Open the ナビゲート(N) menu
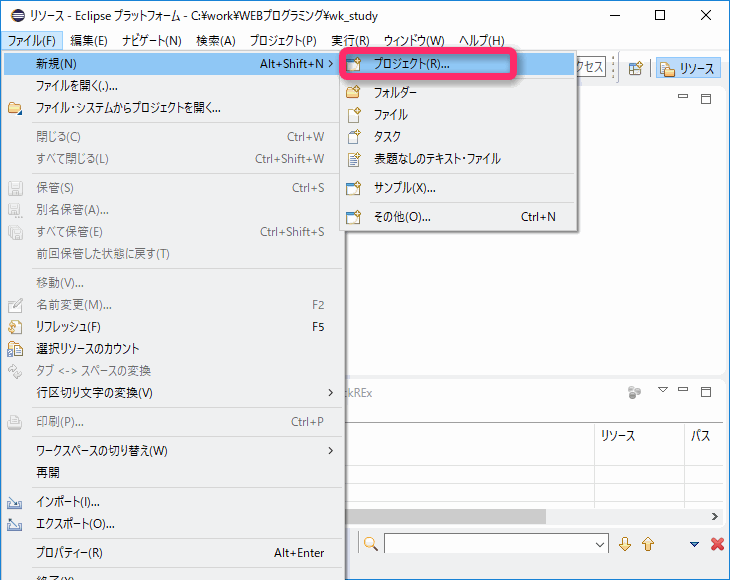 coord(152,40)
